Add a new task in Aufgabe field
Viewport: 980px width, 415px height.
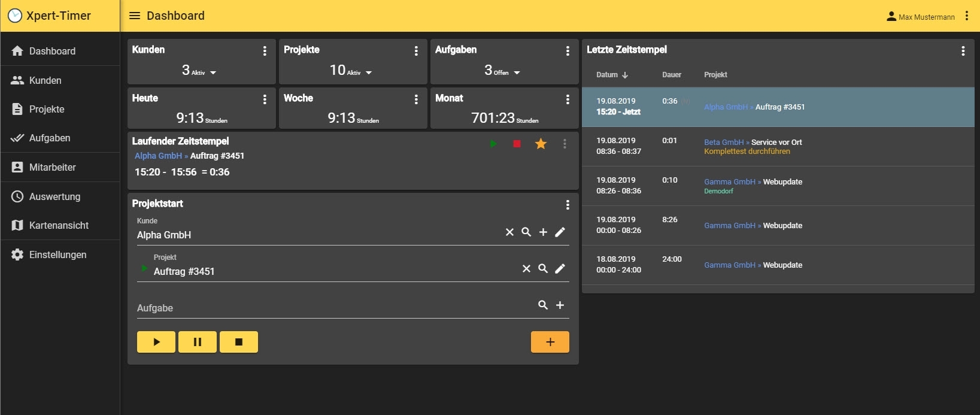(560, 305)
